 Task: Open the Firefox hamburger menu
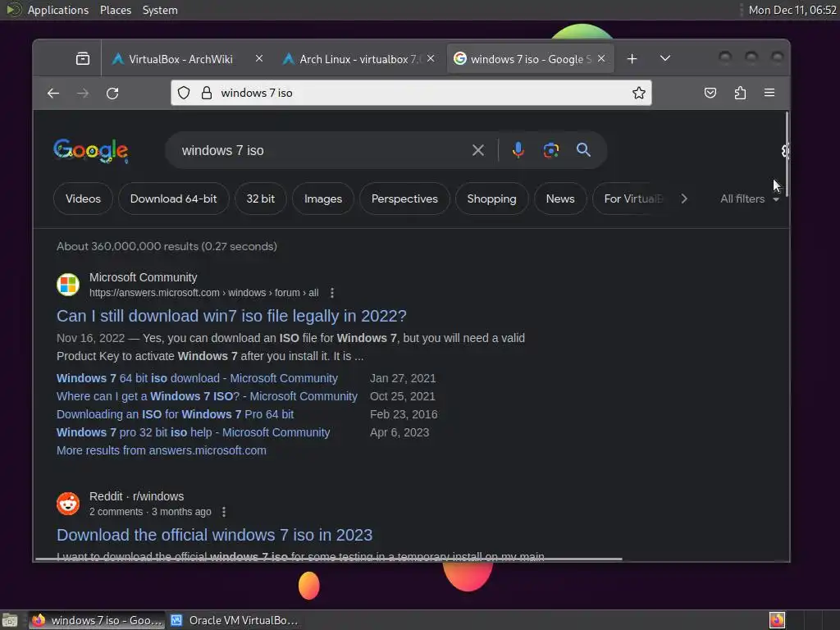769,94
